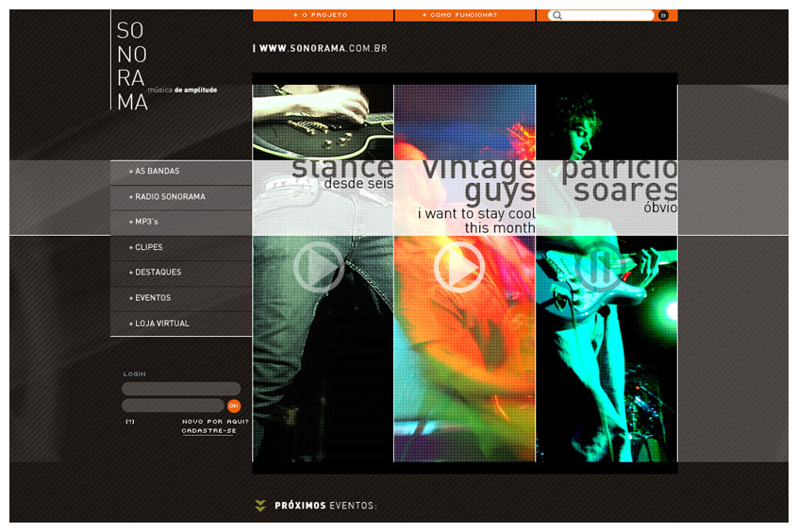Open the Eventos section
Screen dimensions: 798x532
181,298
